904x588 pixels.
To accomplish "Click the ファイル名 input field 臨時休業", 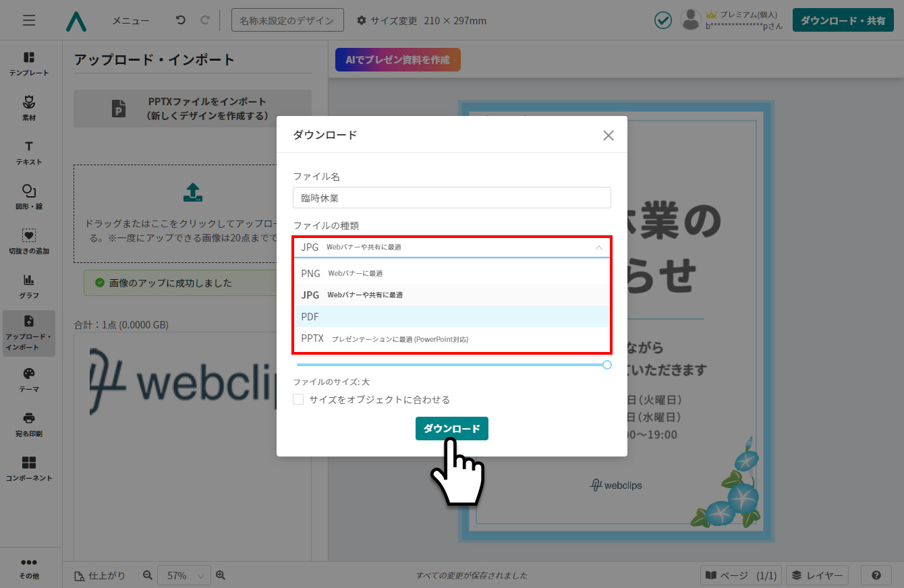I will point(452,198).
